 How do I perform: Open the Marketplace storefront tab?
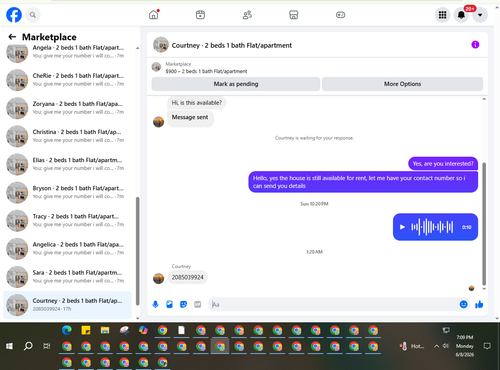(x=293, y=15)
